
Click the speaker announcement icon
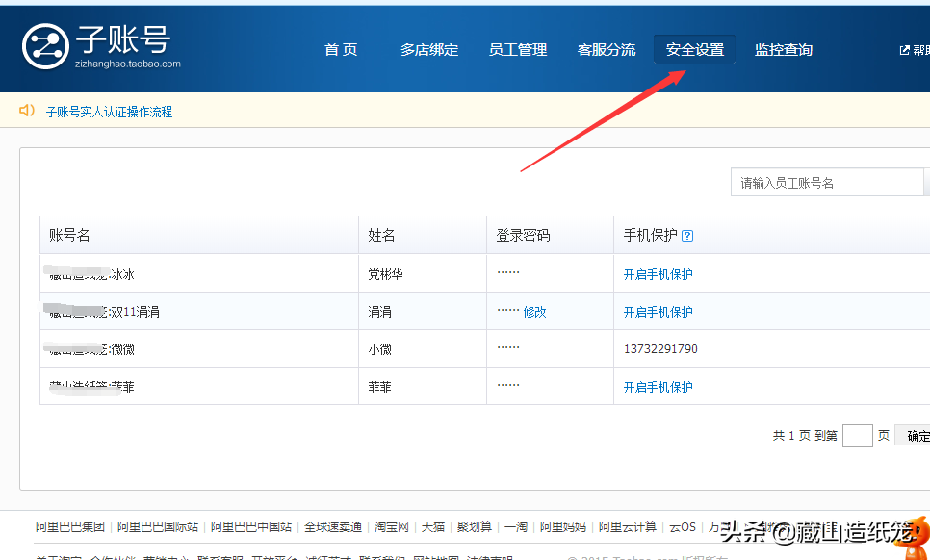[27, 111]
